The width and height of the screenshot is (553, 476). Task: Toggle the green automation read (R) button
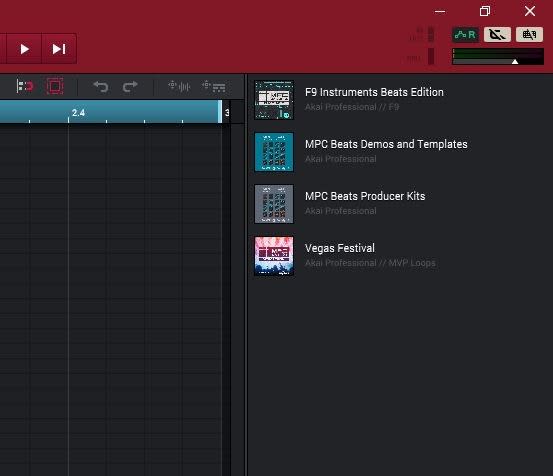coord(466,35)
